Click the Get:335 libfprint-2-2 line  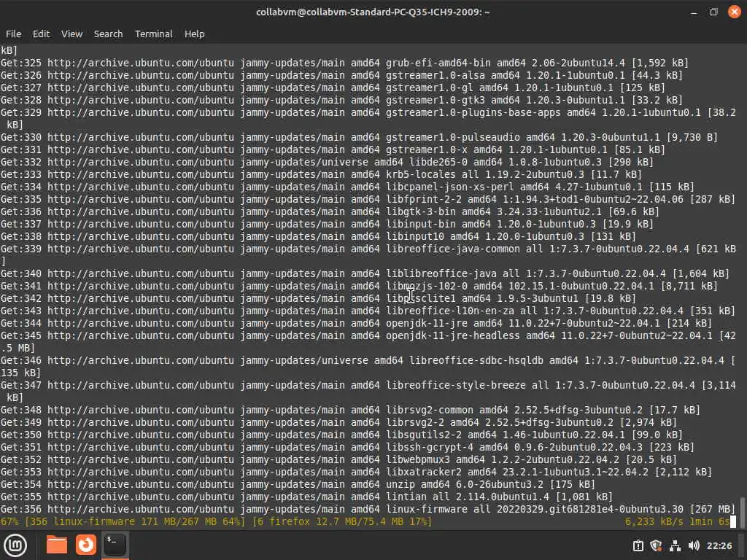click(x=368, y=199)
